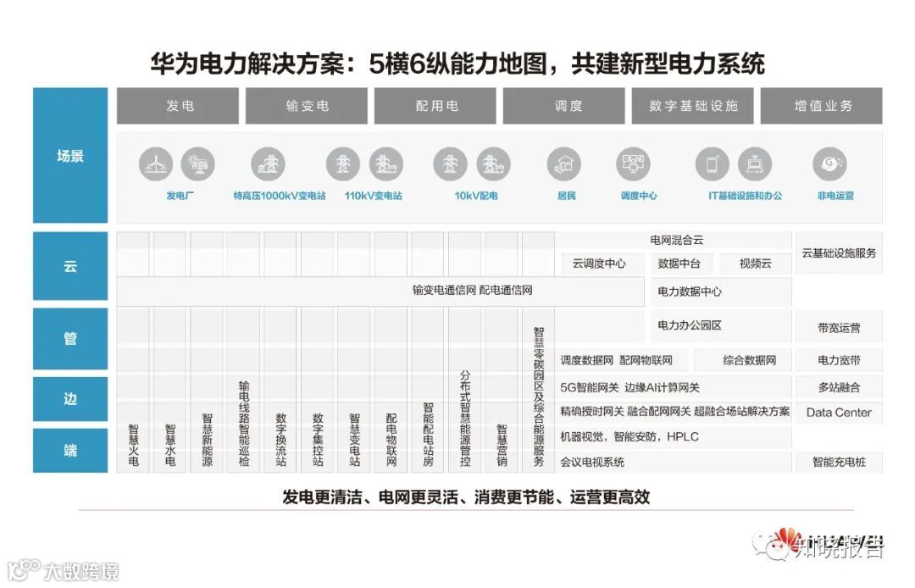This screenshot has height=588, width=915.
Task: Click the 会议电视系统 row
Action: click(673, 462)
